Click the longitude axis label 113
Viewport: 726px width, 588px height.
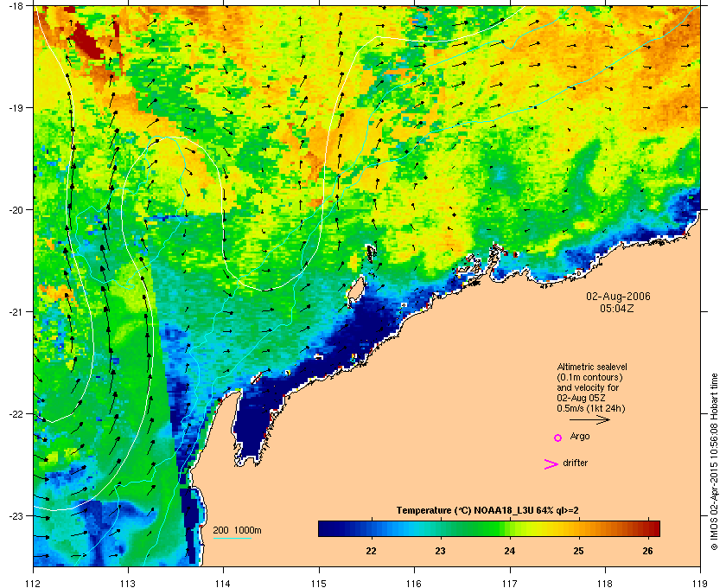pos(128,583)
